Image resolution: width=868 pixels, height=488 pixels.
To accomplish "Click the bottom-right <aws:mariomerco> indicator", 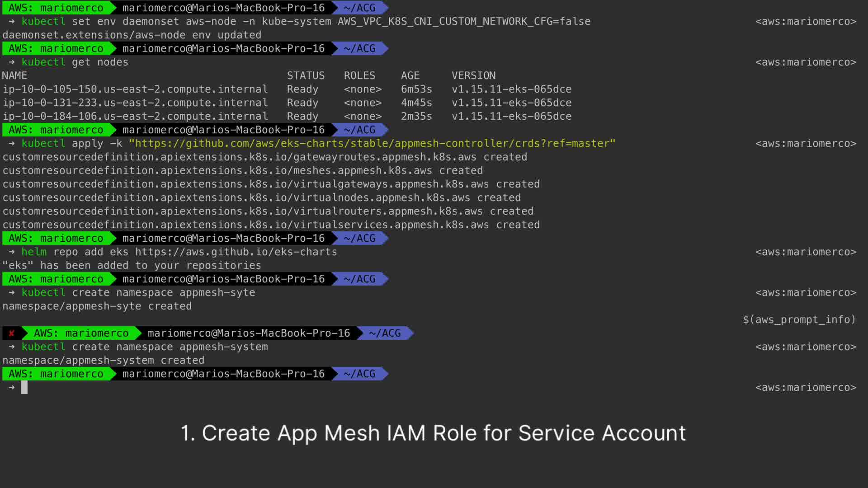I will [806, 387].
